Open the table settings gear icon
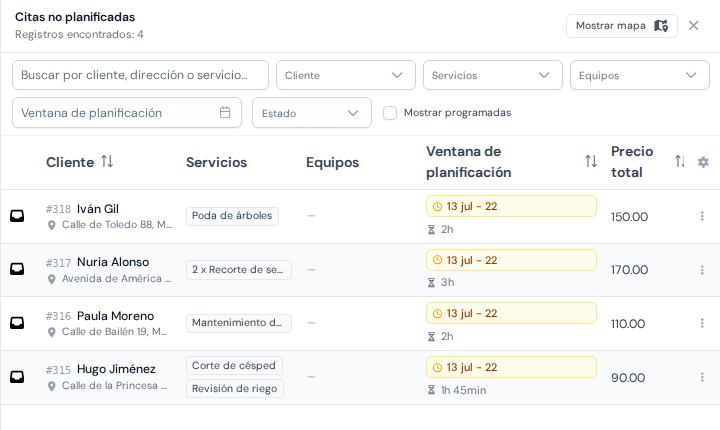Screen dimensions: 720x430 click(703, 162)
